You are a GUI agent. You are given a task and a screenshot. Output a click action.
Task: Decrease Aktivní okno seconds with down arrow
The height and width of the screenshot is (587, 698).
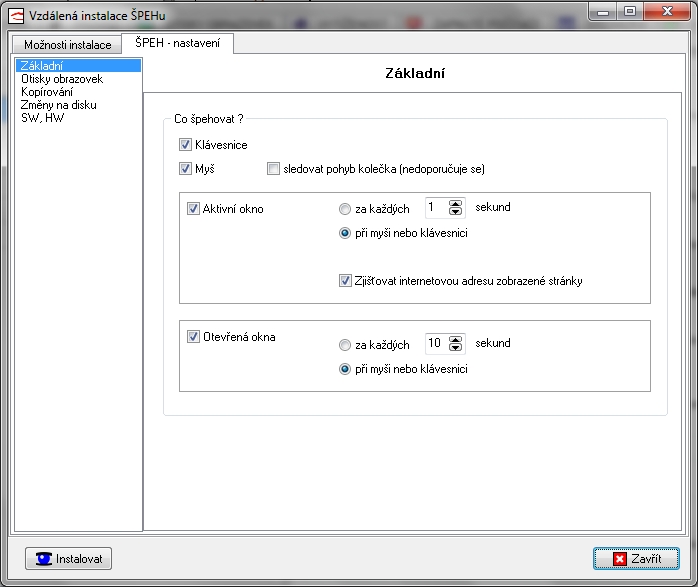455,212
